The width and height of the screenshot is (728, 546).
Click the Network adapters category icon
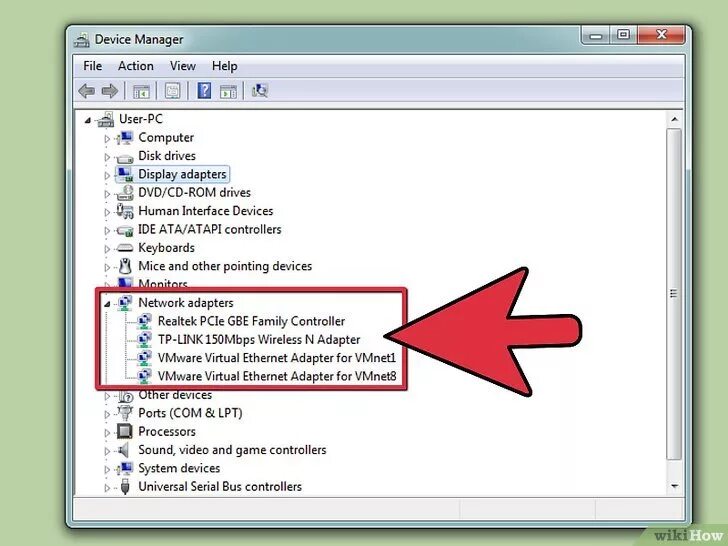pos(125,303)
